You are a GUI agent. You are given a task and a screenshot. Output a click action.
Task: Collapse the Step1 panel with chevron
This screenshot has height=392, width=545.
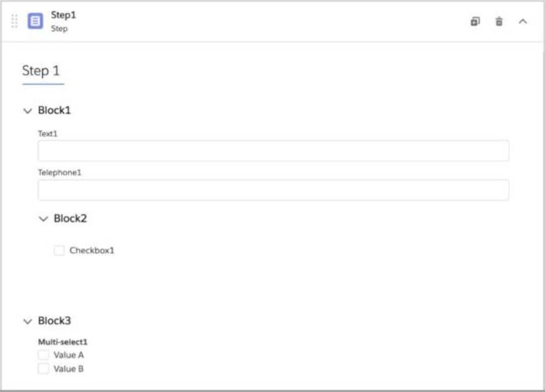[x=523, y=22]
